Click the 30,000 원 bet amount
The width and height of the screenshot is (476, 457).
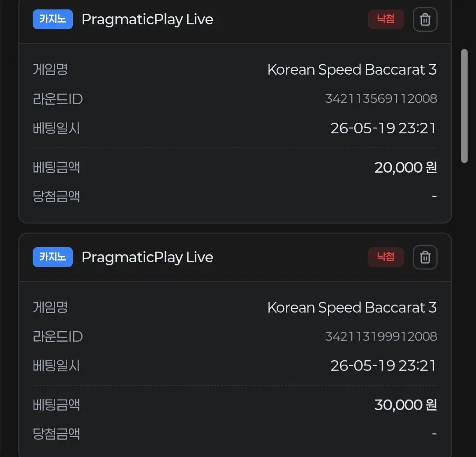[405, 405]
